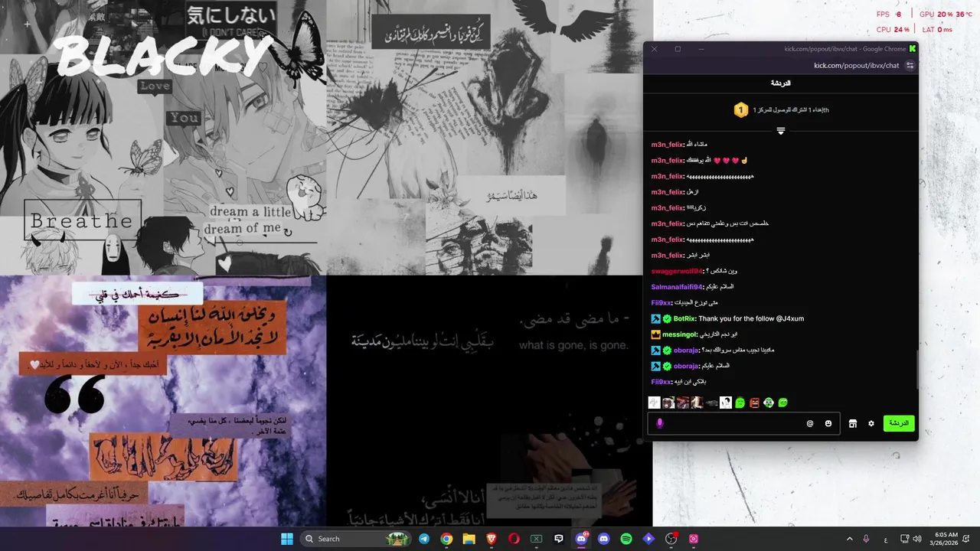Screen dimensions: 980x551
Task: Click the chat window vertical scrollbar
Action: 916,369
